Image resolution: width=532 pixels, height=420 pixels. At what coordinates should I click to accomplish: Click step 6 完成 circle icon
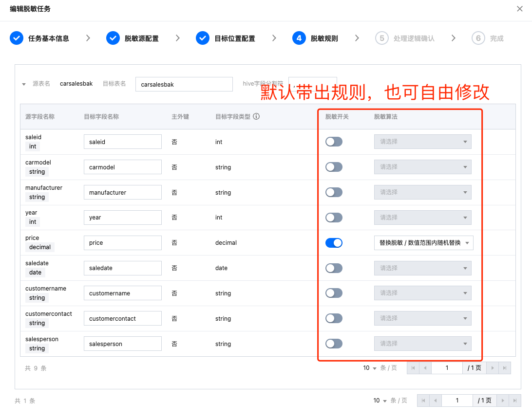[478, 38]
